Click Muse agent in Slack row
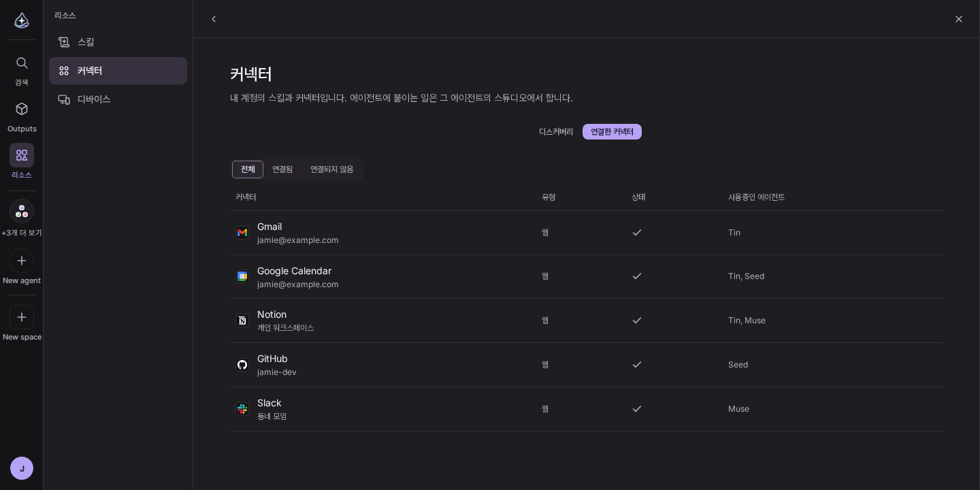 coord(738,409)
